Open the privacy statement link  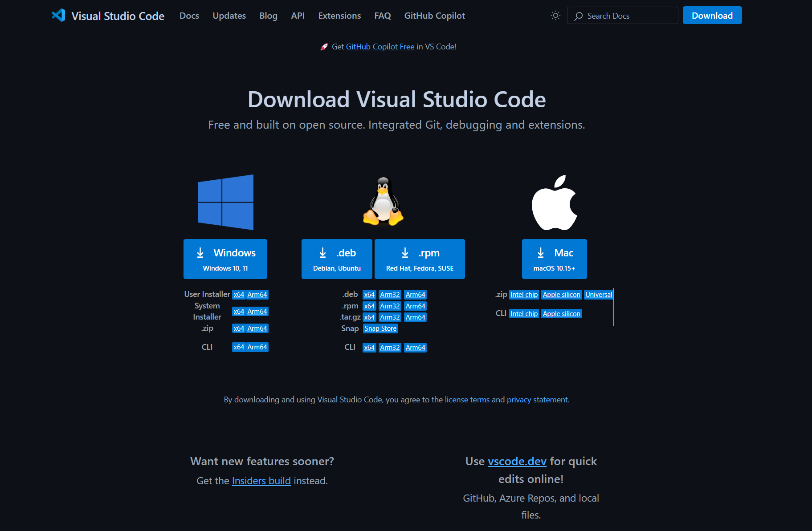coord(537,400)
